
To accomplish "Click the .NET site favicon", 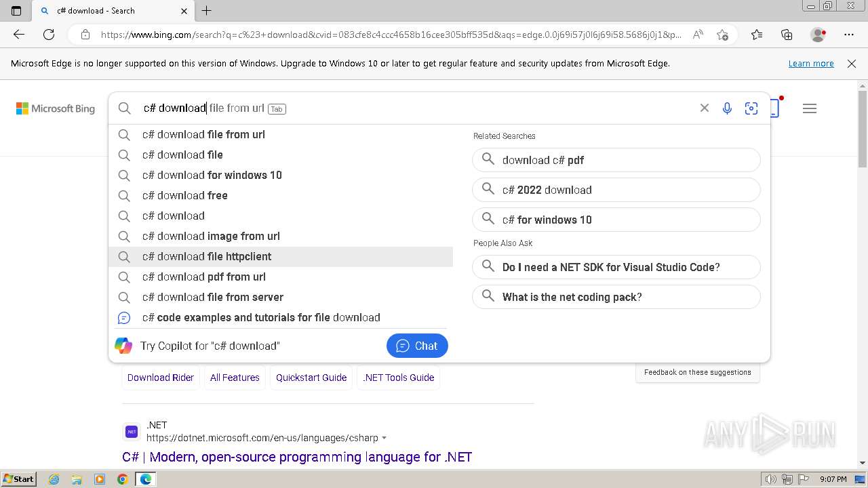I will [132, 431].
